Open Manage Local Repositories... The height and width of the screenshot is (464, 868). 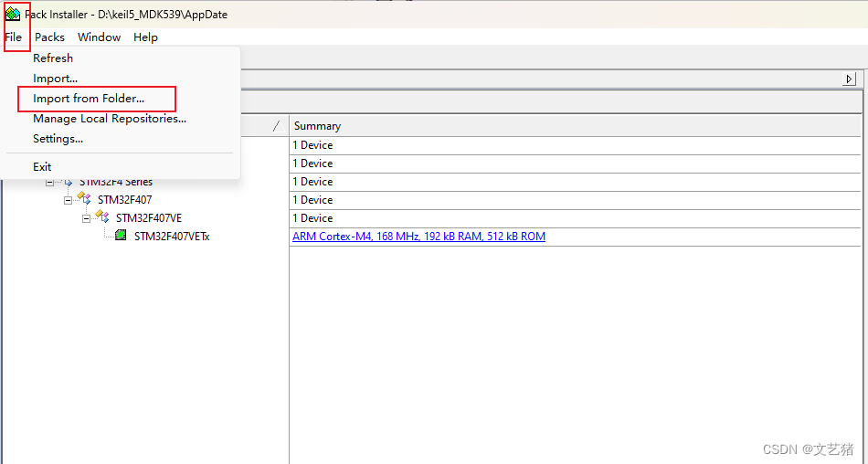110,119
